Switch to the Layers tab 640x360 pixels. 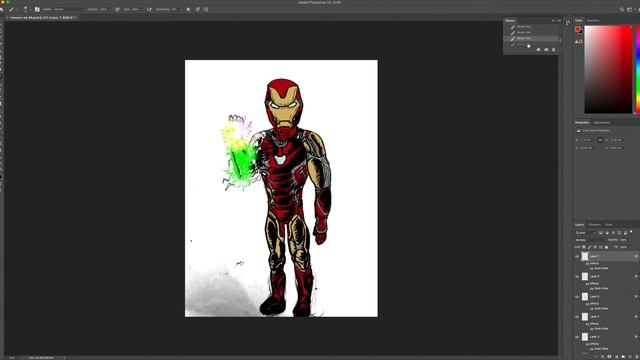click(x=580, y=224)
